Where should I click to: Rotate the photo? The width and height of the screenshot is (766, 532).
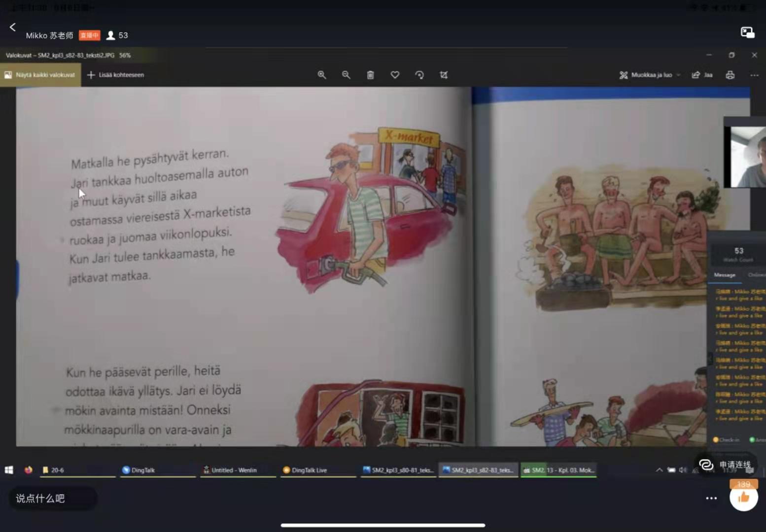coord(419,75)
